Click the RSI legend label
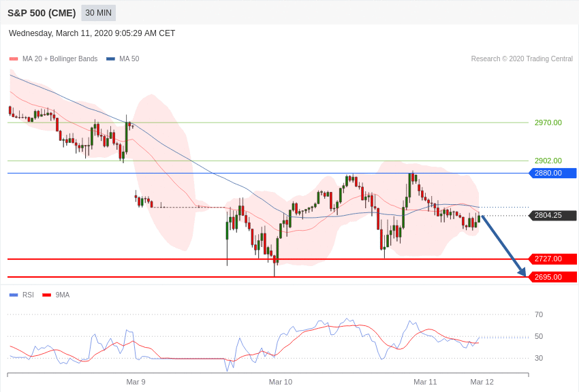This screenshot has width=579, height=392. [x=28, y=295]
